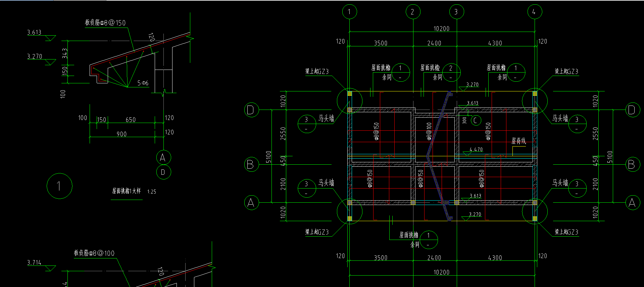Select grid bubble 1 at plan top
644x287 pixels.
(349, 12)
